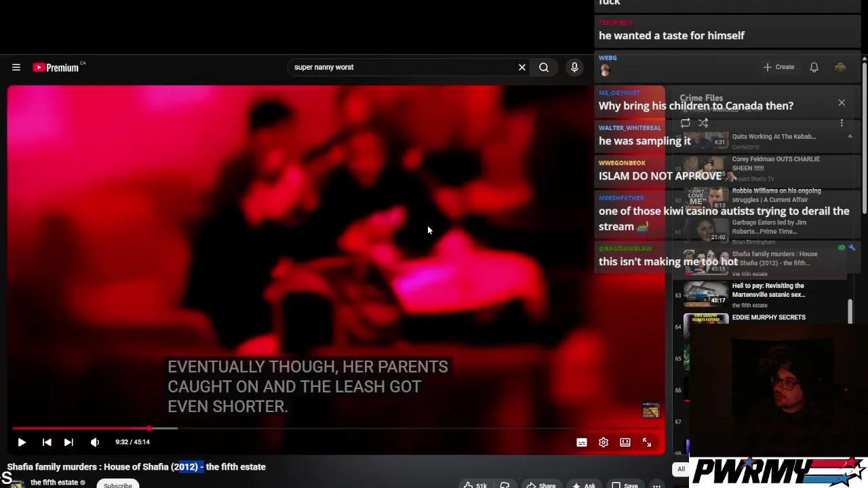This screenshot has width=868, height=488.
Task: Click the Crime Files playlist title
Action: 701,98
